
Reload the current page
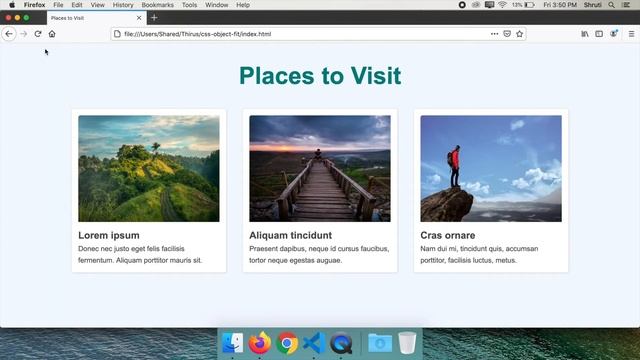(x=38, y=34)
